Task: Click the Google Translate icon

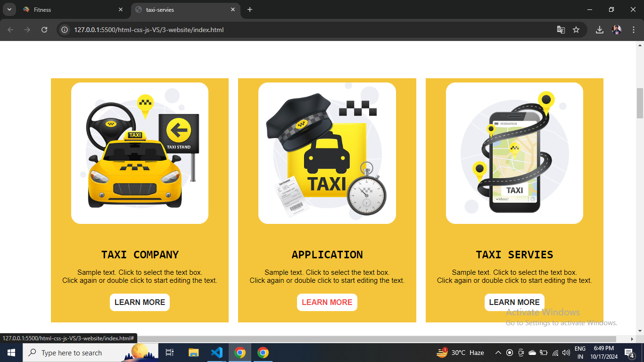Action: pyautogui.click(x=561, y=30)
